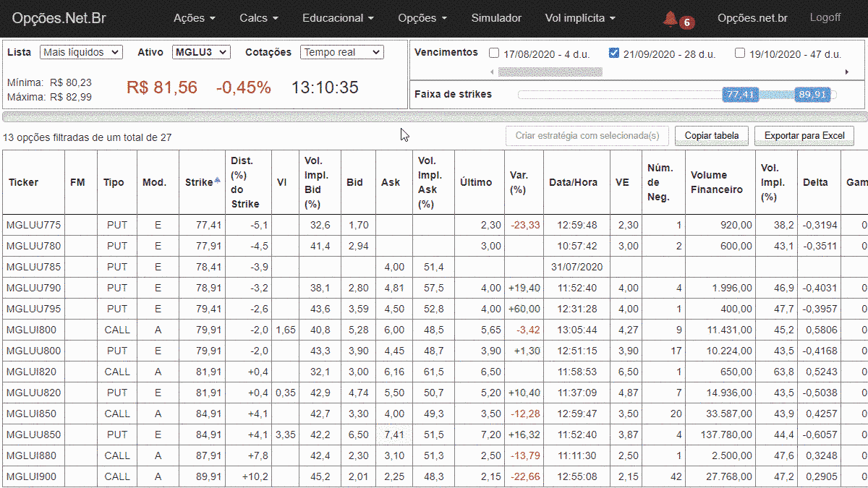868x488 pixels.
Task: Open the Ativo MGLU3 dropdown
Action: [x=201, y=52]
